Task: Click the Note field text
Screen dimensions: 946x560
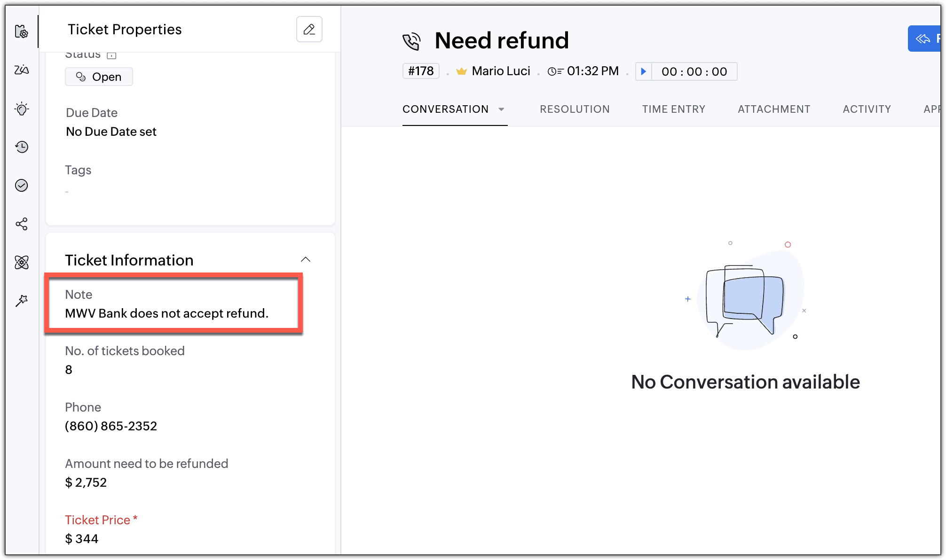Action: click(166, 313)
